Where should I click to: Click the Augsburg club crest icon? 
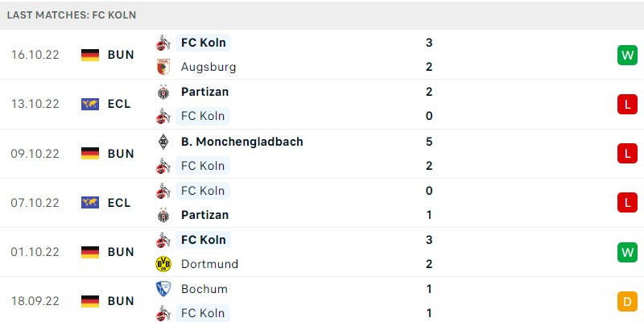[x=163, y=67]
